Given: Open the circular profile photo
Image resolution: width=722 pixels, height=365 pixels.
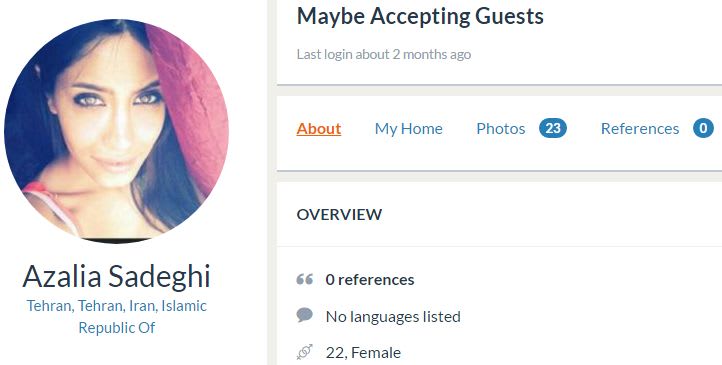Looking at the screenshot, I should [116, 131].
